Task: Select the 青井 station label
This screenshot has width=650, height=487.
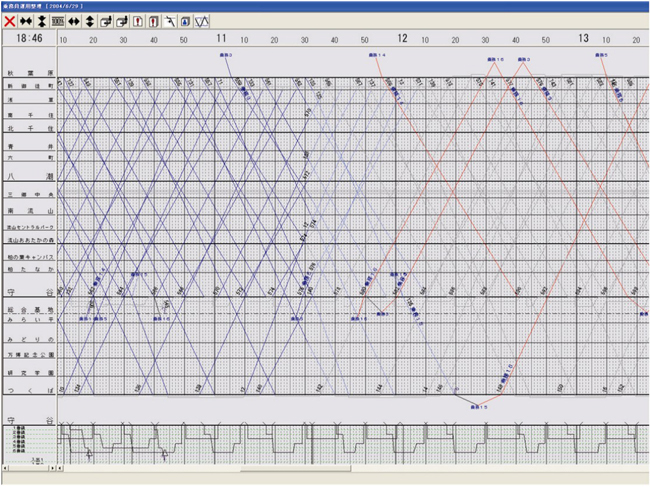Action: tap(30, 146)
